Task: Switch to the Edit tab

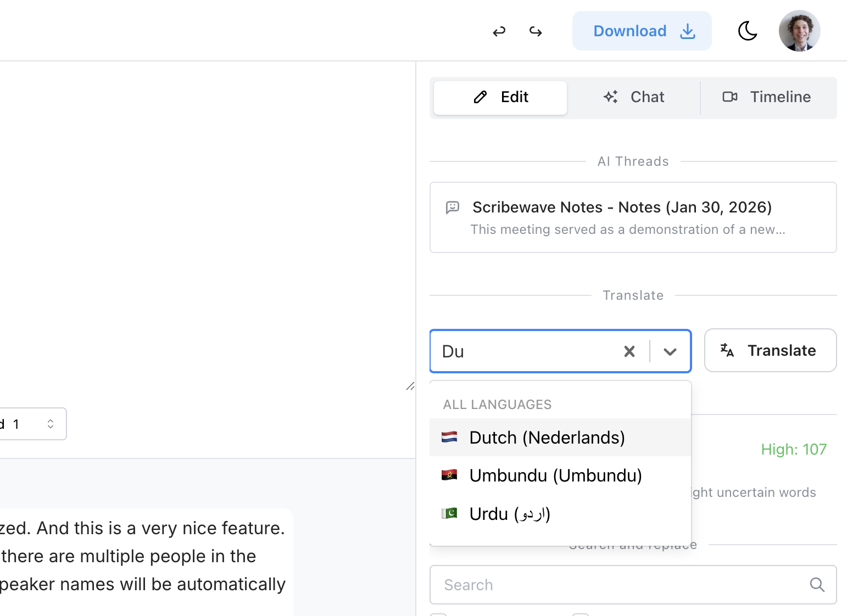Action: click(x=500, y=98)
